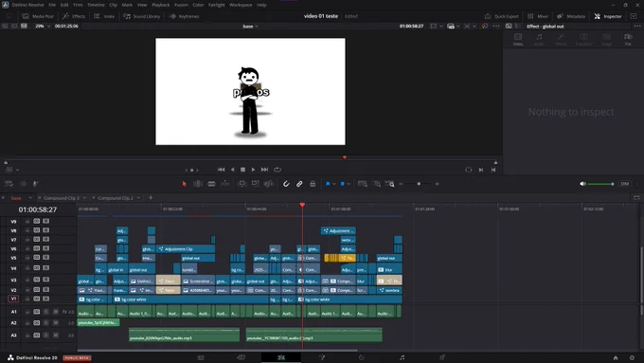Viewport: 644px width, 363px height.
Task: Solo audio track A1
Action: 46,312
